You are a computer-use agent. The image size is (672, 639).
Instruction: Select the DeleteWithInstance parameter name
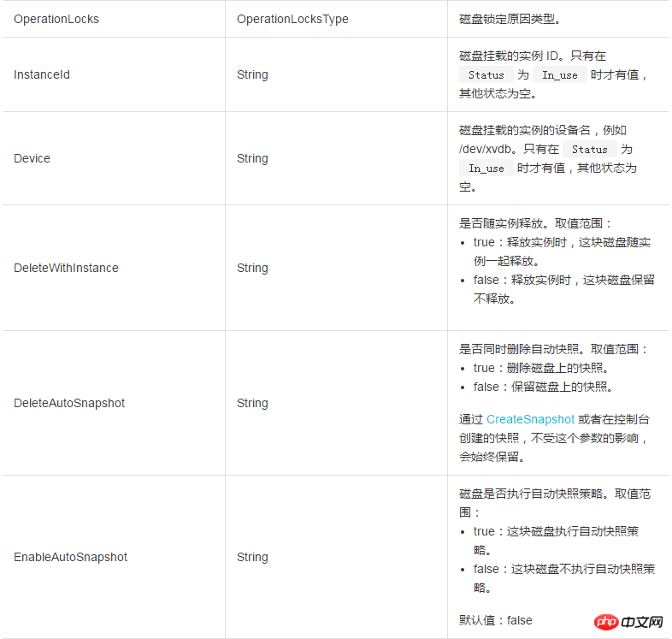click(66, 268)
